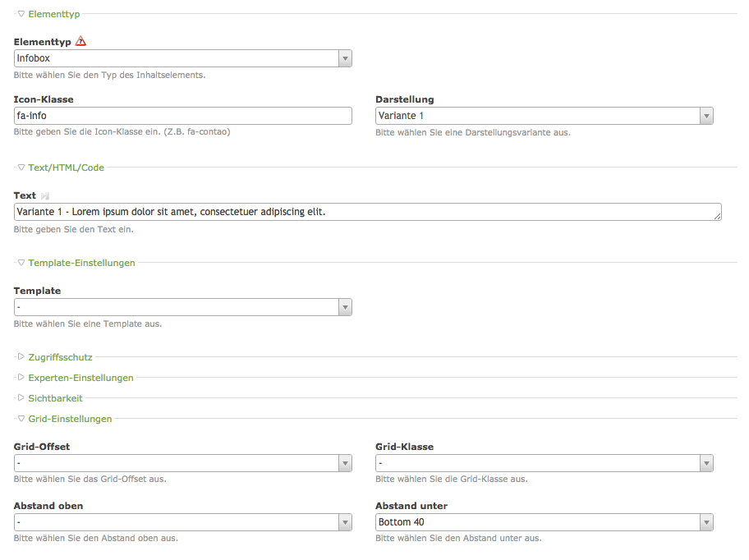Open the Elementtyp dropdown showing Infobox
This screenshot has height=560, width=749.
183,58
